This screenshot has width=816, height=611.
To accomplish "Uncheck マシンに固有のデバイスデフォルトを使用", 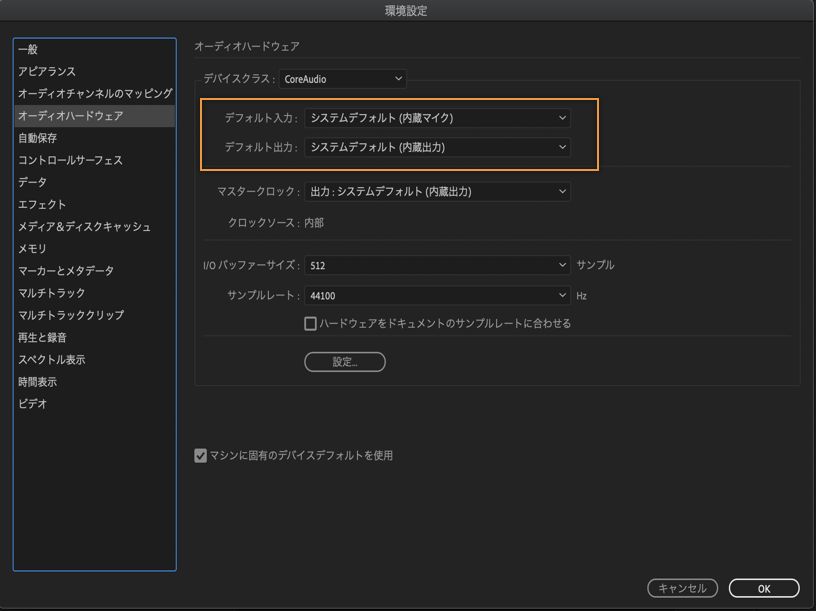I will pyautogui.click(x=201, y=456).
